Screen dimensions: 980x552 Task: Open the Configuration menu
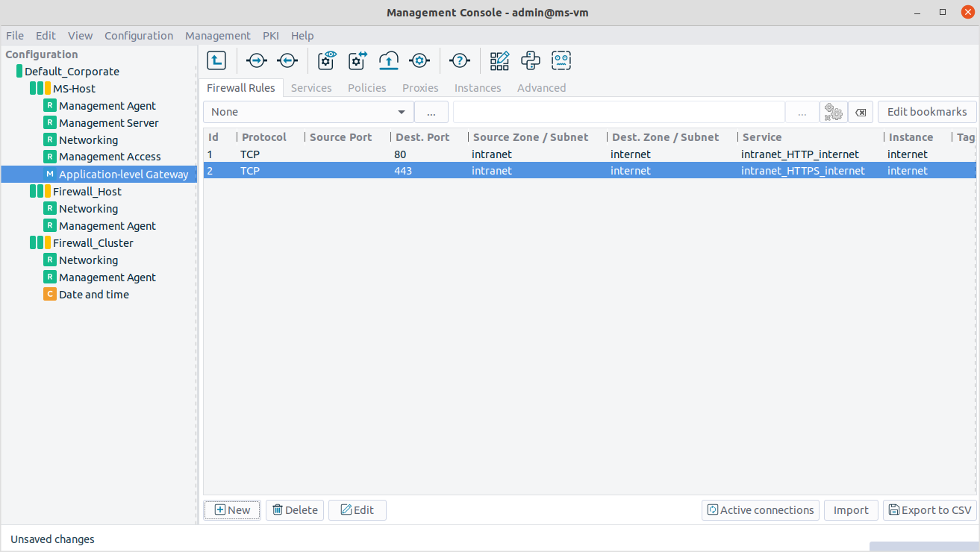[139, 36]
